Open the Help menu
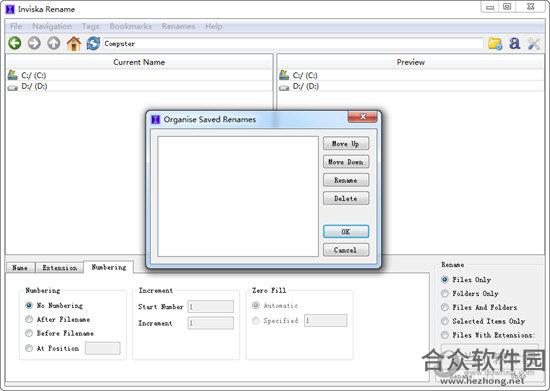 pyautogui.click(x=214, y=26)
